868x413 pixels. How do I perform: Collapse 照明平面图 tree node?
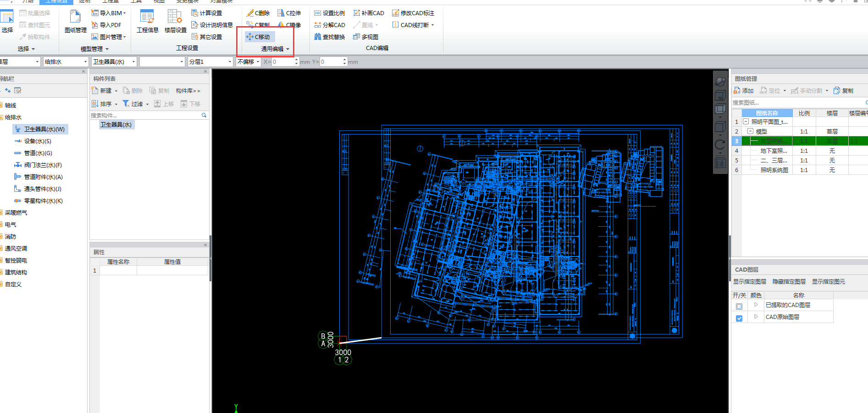coord(746,122)
